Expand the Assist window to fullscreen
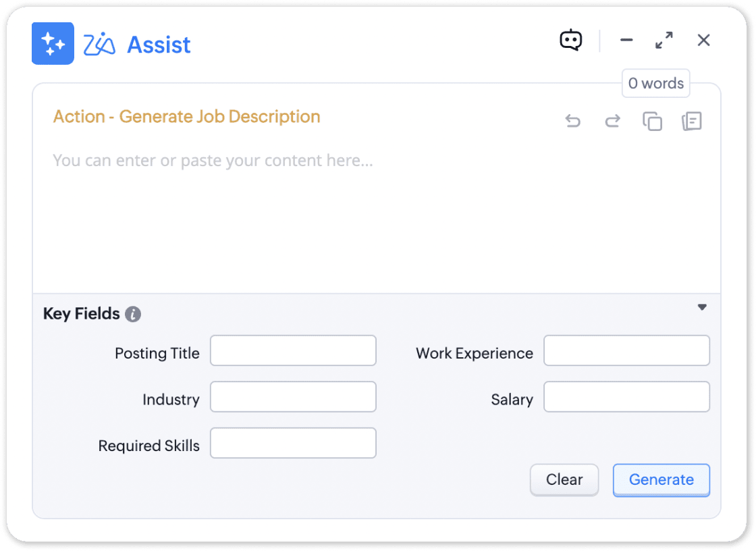 tap(664, 40)
